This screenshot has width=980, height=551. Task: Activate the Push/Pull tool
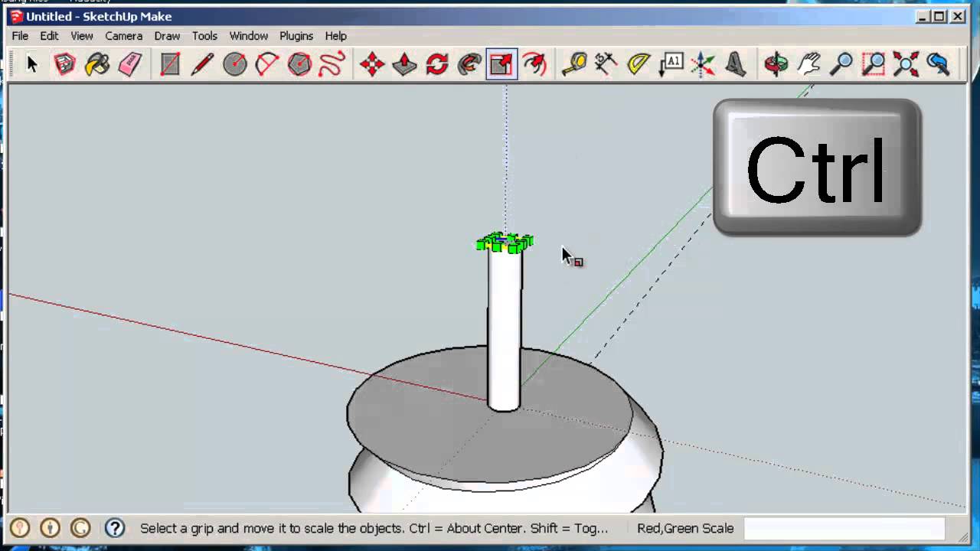[x=404, y=64]
